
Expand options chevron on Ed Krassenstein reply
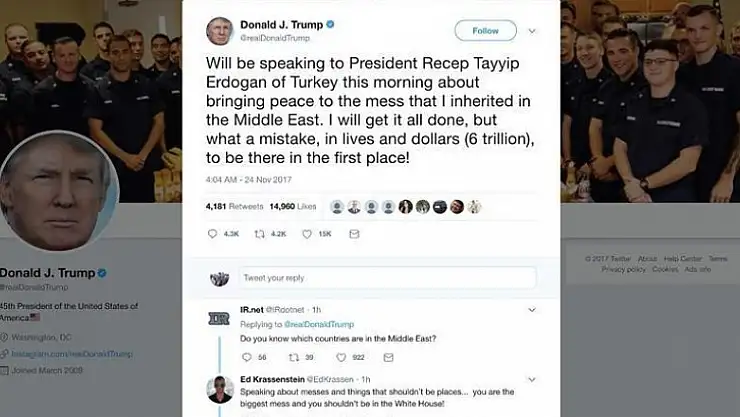[x=532, y=379]
